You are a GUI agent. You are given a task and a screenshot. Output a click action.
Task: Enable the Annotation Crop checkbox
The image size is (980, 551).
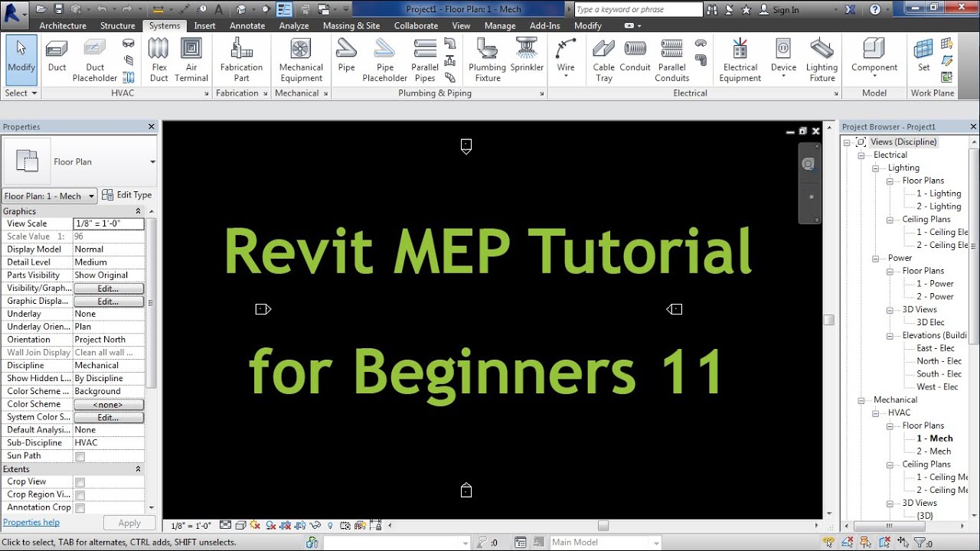pos(80,507)
